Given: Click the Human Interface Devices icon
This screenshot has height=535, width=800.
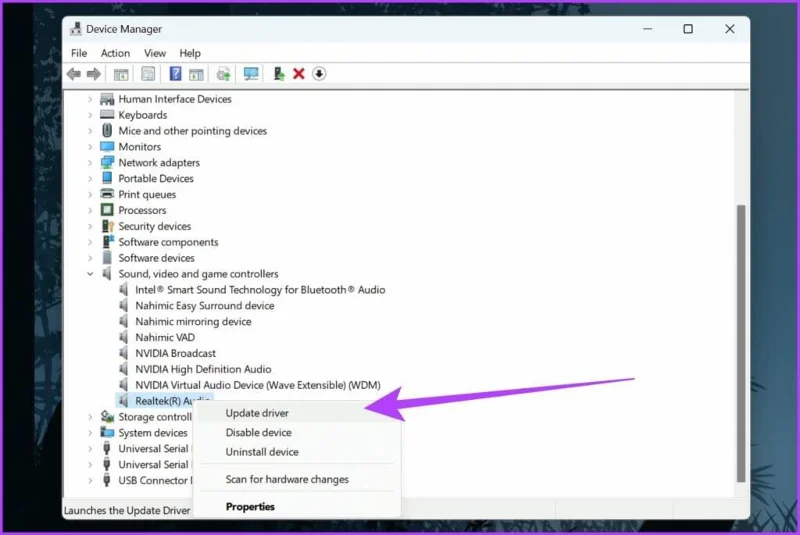Looking at the screenshot, I should pos(107,99).
